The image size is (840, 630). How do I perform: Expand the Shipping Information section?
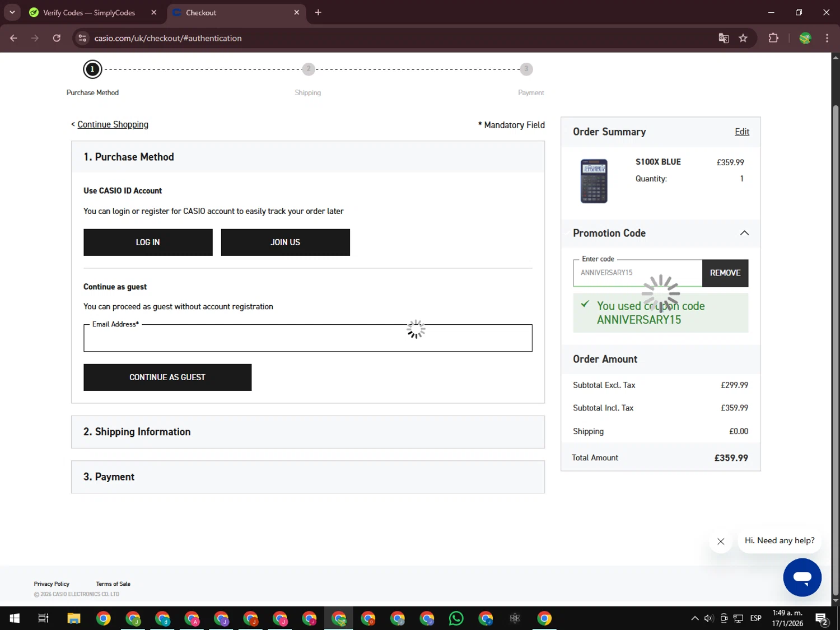(307, 432)
